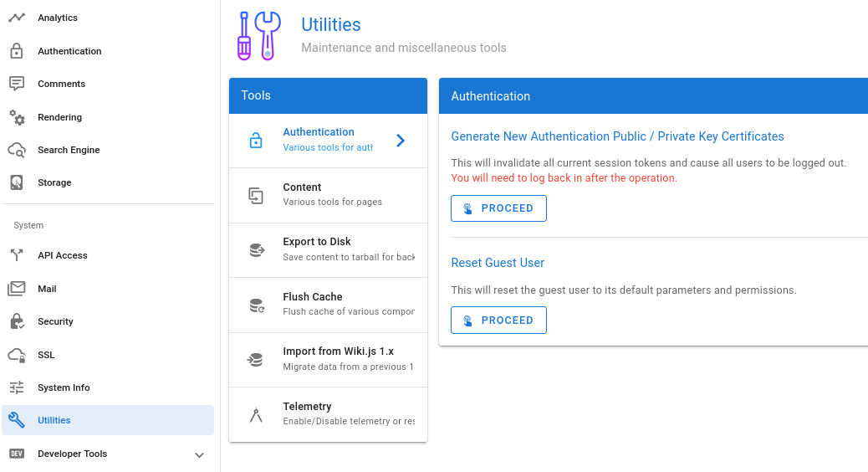868x472 pixels.
Task: Click the Authentication lock icon in sidebar
Action: click(x=17, y=51)
